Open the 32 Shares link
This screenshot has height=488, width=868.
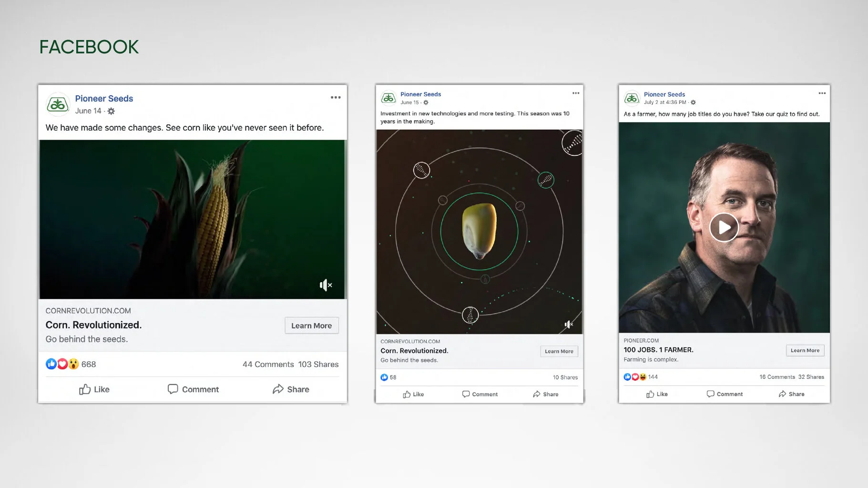pos(811,377)
